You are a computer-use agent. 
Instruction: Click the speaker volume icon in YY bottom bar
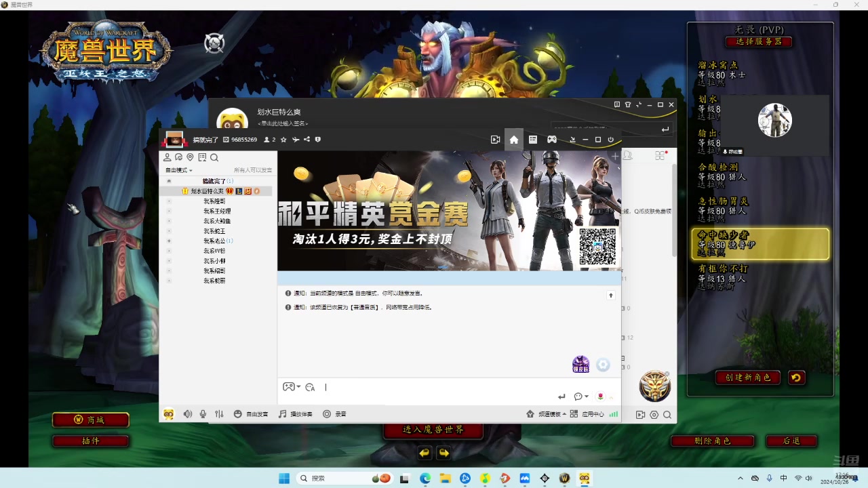[x=188, y=414]
